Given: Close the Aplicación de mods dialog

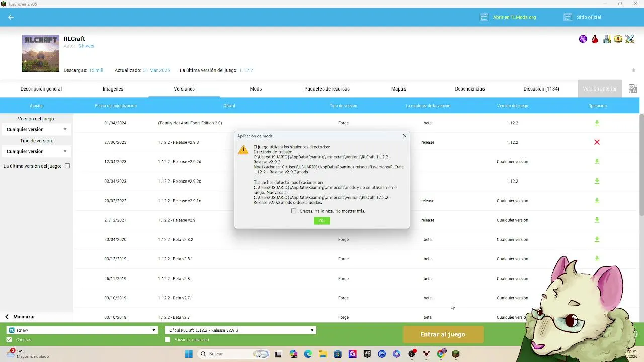Looking at the screenshot, I should coord(404,136).
